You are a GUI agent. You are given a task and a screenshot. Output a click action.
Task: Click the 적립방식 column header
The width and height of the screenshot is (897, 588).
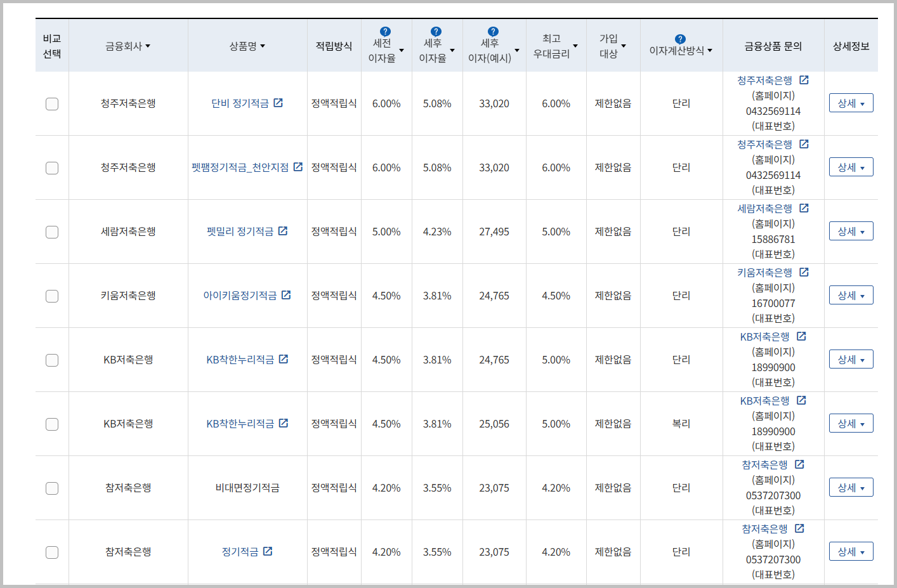[334, 46]
